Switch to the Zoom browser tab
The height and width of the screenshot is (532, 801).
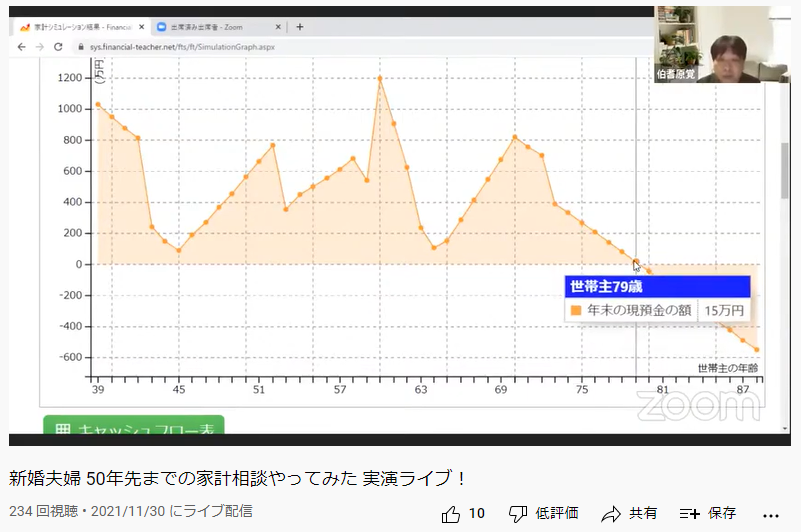220,27
